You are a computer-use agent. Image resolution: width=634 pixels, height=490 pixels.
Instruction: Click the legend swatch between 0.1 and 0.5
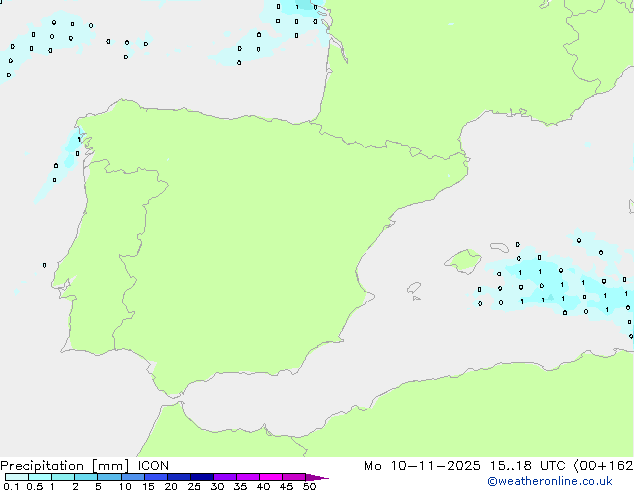(x=17, y=477)
